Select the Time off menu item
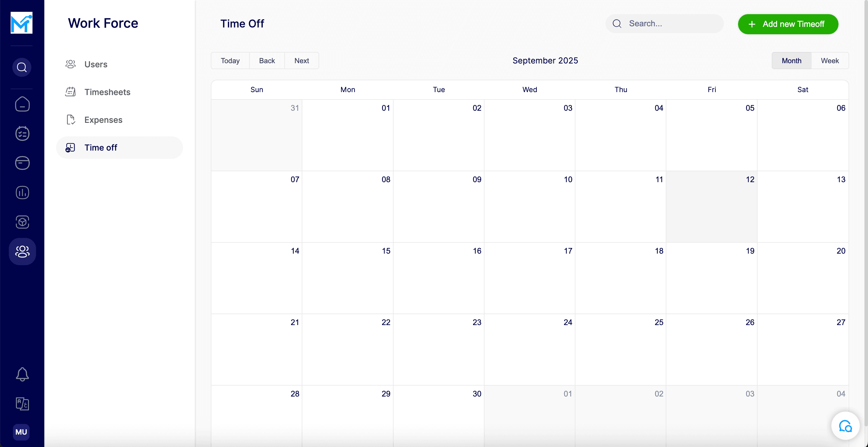Viewport: 868px width, 447px height. pos(101,147)
